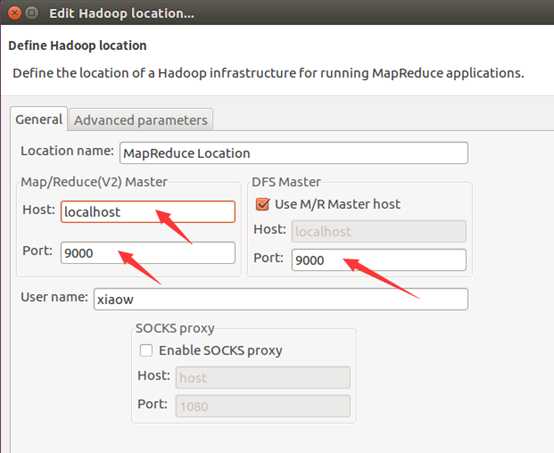554x453 pixels.
Task: Close the Edit Hadoop location dialog
Action: point(14,13)
